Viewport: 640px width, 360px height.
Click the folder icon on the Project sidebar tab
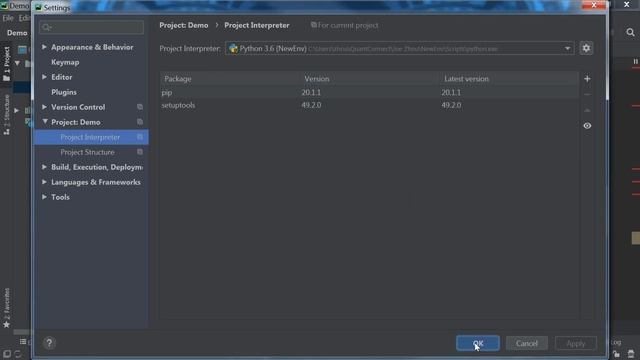pyautogui.click(x=7, y=78)
